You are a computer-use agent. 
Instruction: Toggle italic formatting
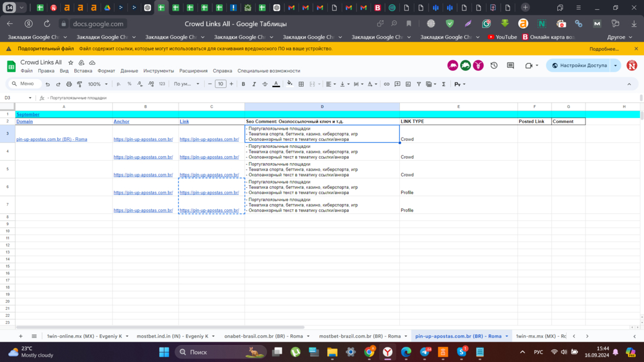coord(254,84)
